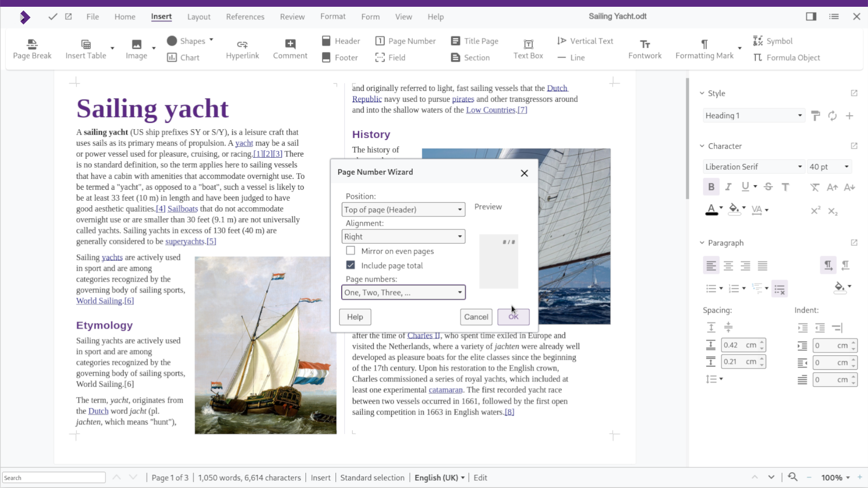Confirm wizard with OK

(513, 317)
